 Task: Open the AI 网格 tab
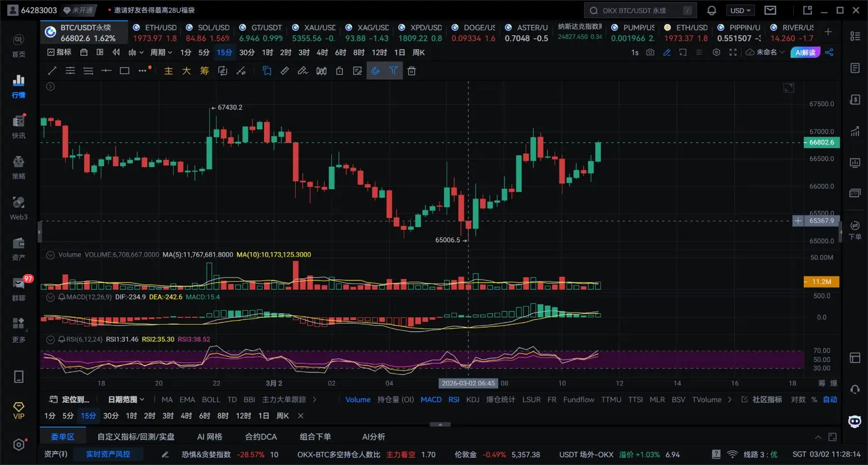pos(210,437)
